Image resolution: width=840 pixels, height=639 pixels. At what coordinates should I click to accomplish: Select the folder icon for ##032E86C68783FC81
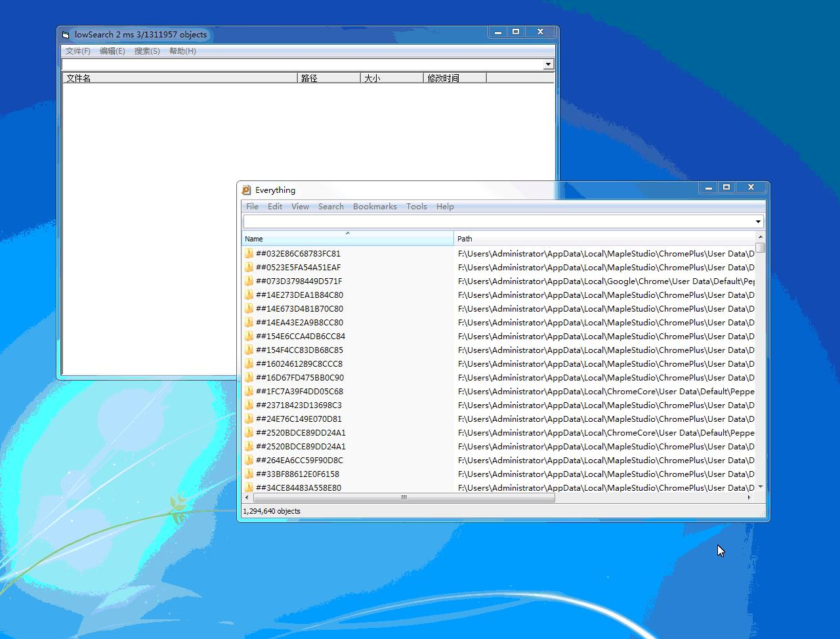pyautogui.click(x=249, y=254)
